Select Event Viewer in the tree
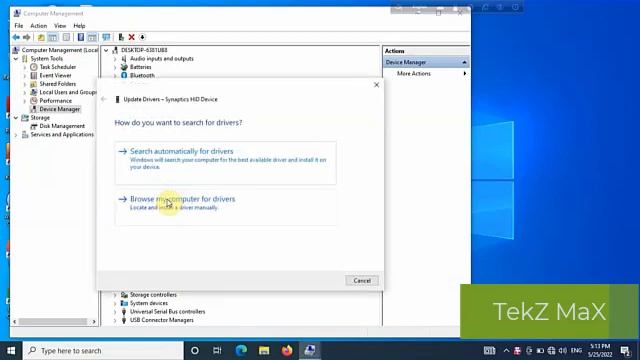 tap(55, 76)
